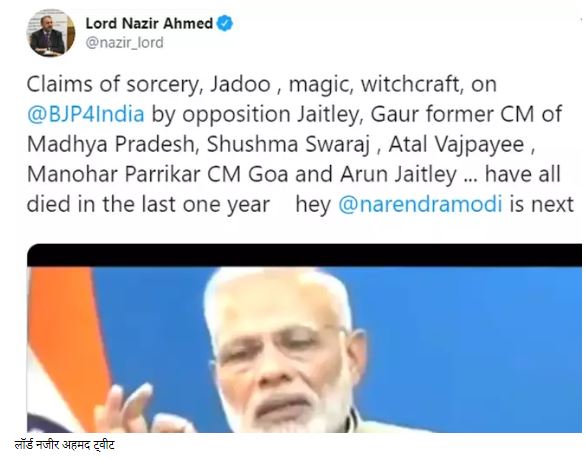586x467 pixels.
Task: Click the blue verified badge
Action: point(225,24)
